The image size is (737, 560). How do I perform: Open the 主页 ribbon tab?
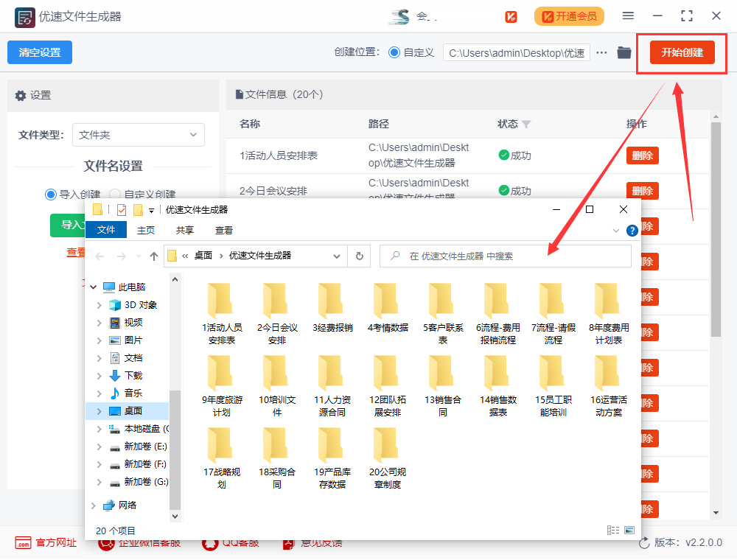(x=146, y=230)
